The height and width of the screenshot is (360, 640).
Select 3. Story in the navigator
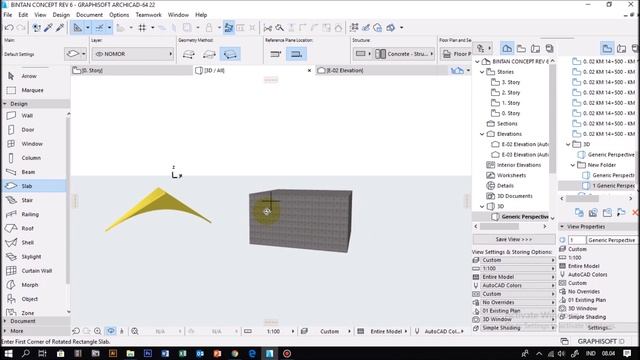pyautogui.click(x=511, y=82)
